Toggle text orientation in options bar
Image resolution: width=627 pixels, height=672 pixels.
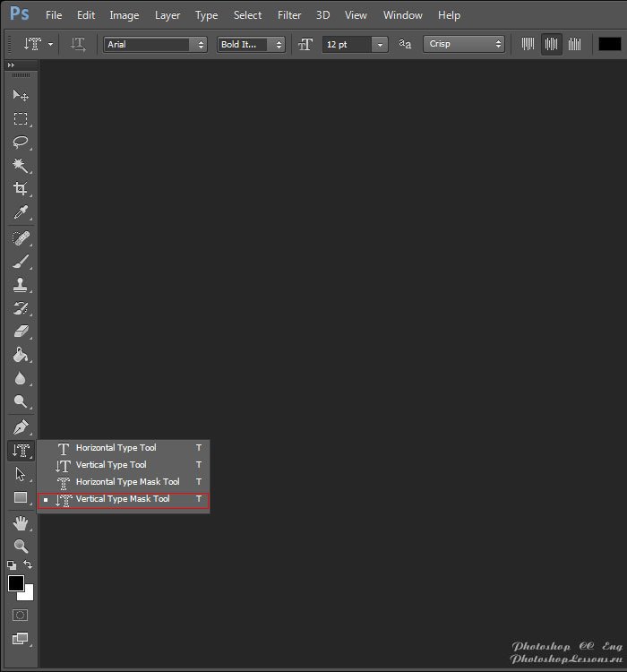pos(79,44)
